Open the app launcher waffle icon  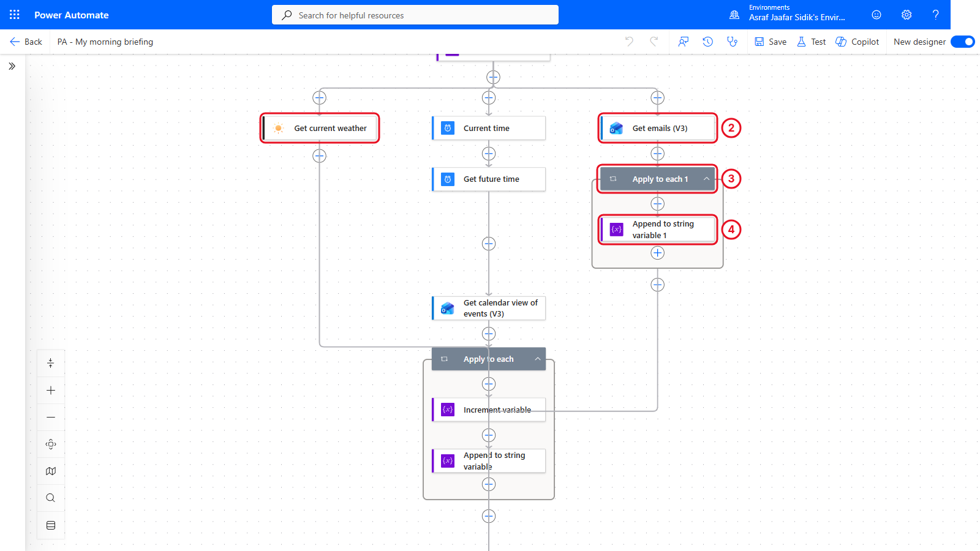point(15,15)
